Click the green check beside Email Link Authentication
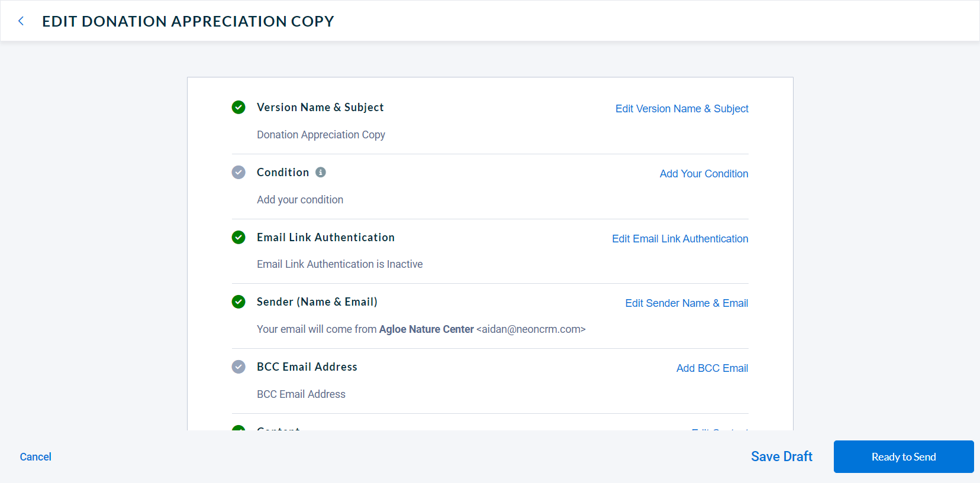Viewport: 980px width, 483px height. click(x=238, y=237)
